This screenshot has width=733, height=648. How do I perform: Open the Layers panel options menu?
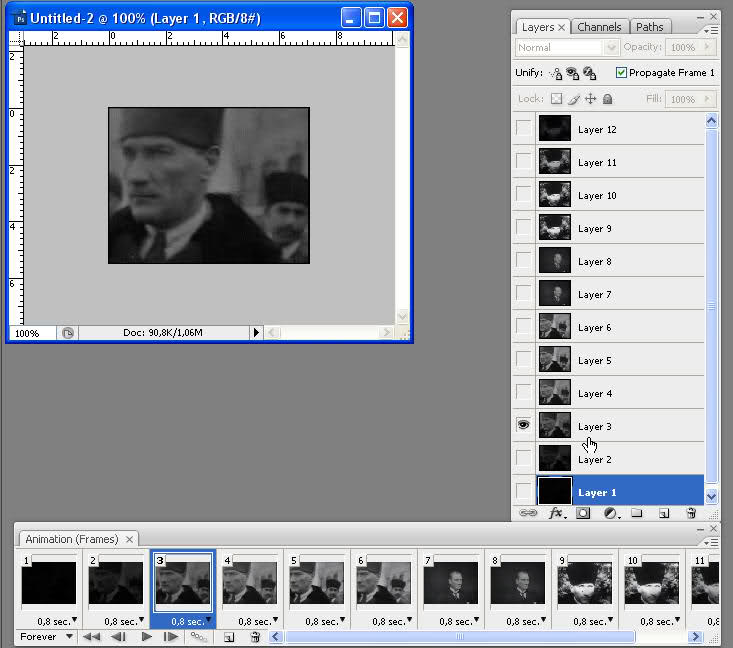pos(711,30)
